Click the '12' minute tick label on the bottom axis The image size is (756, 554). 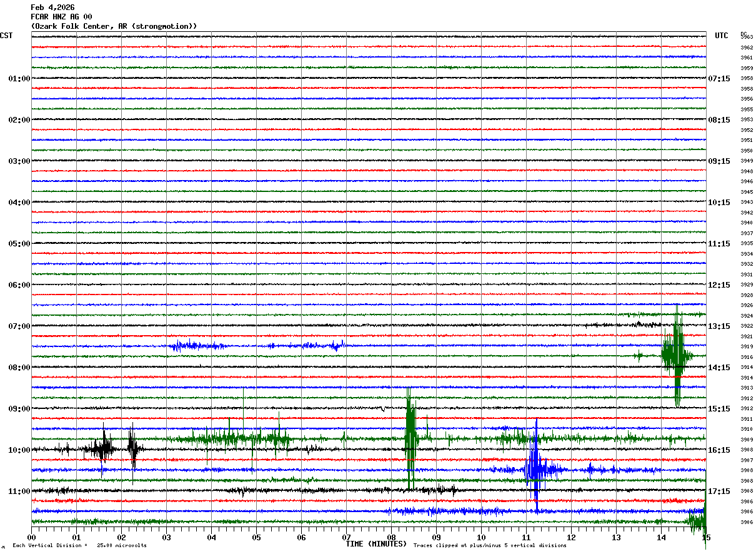pyautogui.click(x=571, y=537)
